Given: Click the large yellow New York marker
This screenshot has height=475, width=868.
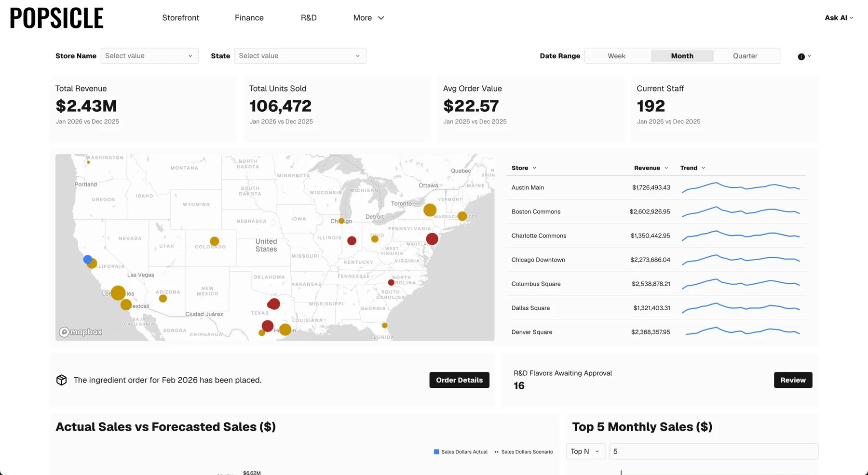Looking at the screenshot, I should click(x=430, y=210).
